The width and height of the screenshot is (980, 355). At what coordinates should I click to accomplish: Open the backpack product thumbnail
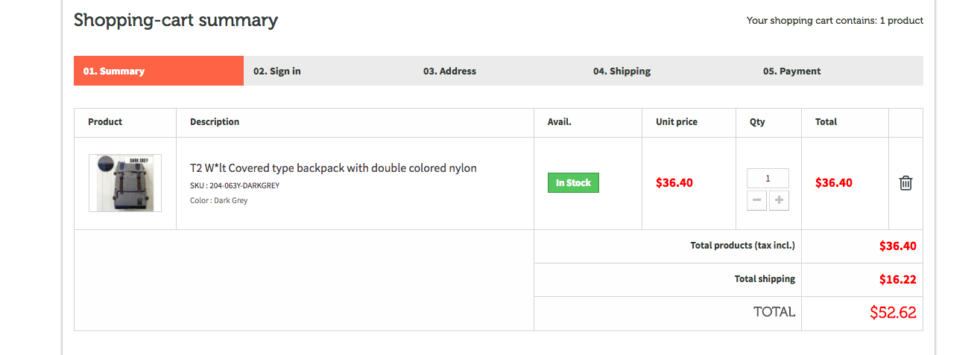point(125,183)
